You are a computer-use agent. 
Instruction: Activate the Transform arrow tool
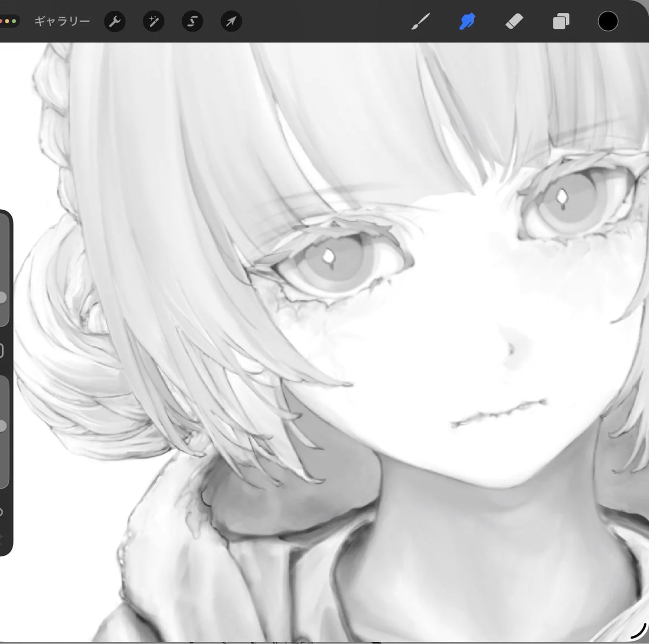(231, 22)
